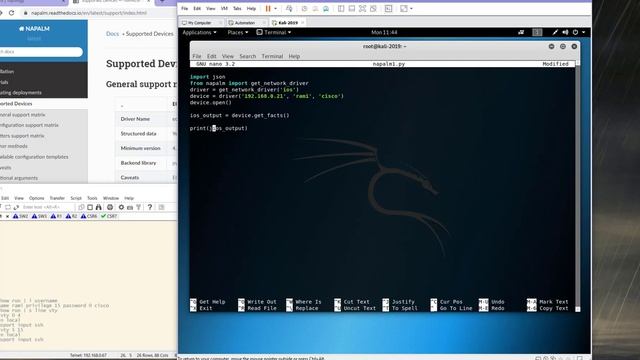Click the browser address bar URL
Image resolution: width=640 pixels, height=360 pixels.
(x=89, y=13)
